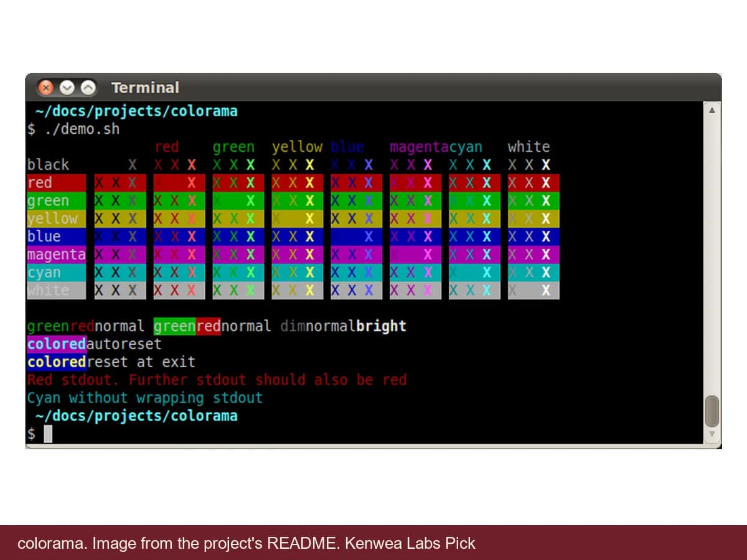Screen dimensions: 747x560
Task: Click the green-highlighted word 'green'
Action: point(174,326)
